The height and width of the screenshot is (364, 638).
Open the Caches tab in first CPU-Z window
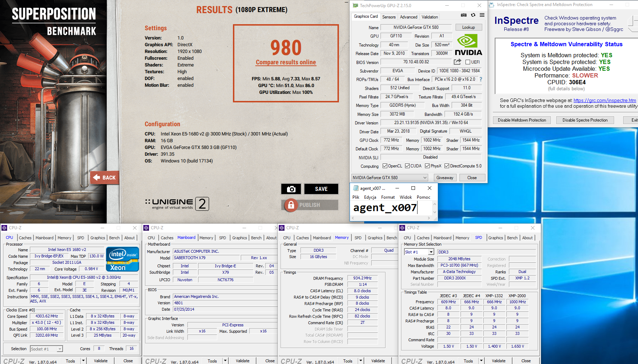tap(25, 238)
